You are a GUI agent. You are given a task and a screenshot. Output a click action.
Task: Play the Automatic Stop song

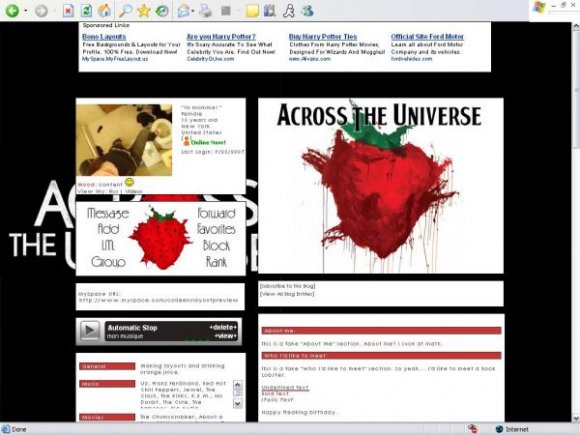coord(90,330)
